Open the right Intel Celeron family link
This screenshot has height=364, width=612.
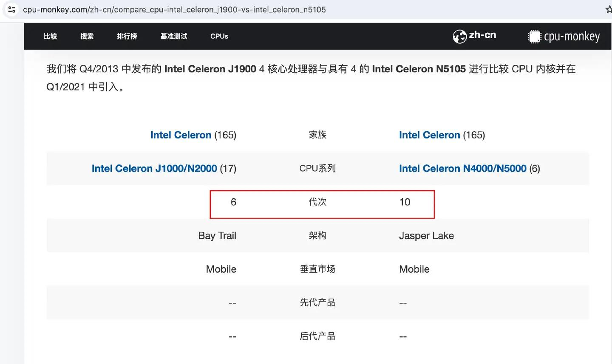[429, 135]
